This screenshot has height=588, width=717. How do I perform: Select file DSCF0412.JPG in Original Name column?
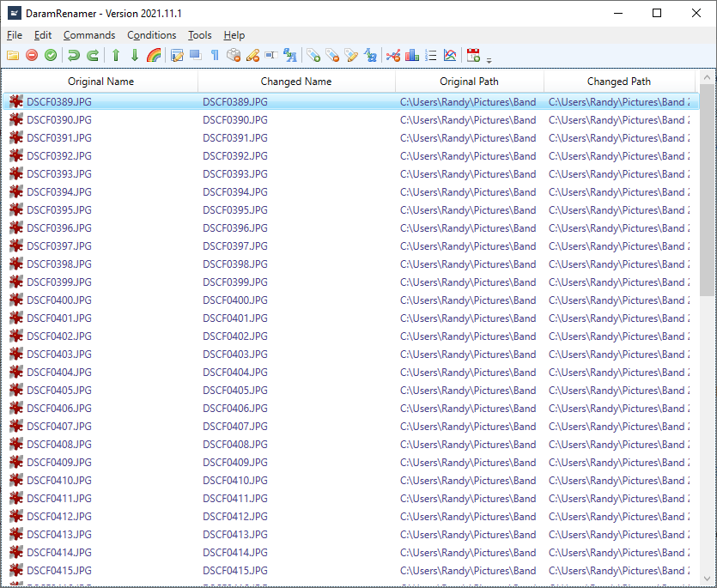(59, 516)
